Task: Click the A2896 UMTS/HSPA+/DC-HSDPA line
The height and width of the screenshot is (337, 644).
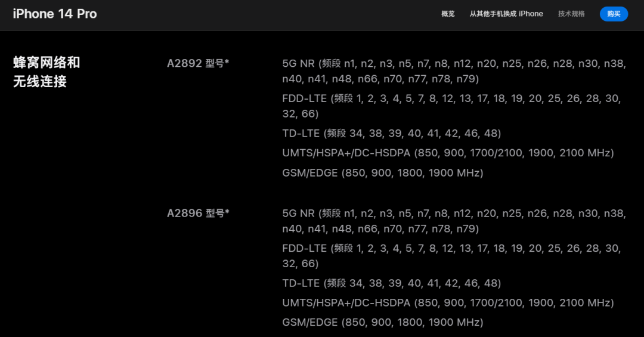Action: coord(448,303)
